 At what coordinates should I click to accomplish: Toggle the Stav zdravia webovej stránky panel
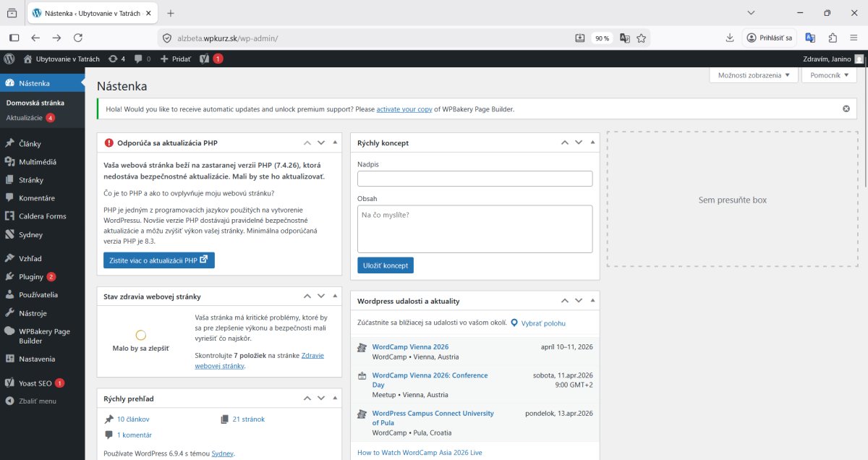pos(335,296)
